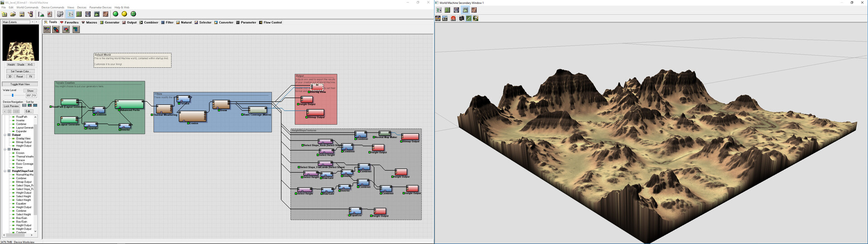Switch to the Flow Control tab

point(270,22)
